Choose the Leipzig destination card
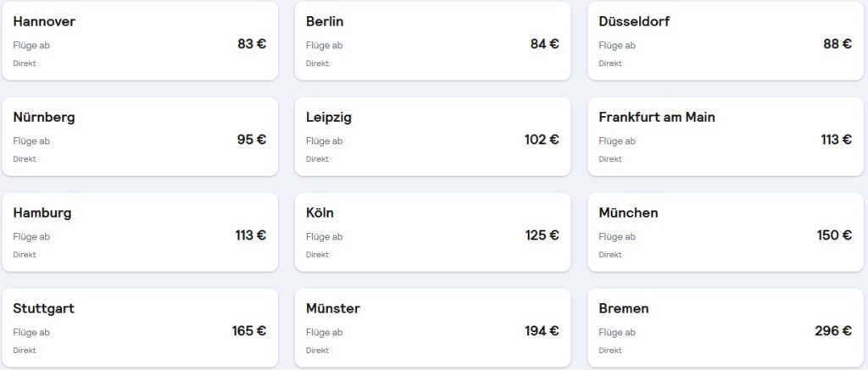This screenshot has height=370, width=868. [432, 136]
